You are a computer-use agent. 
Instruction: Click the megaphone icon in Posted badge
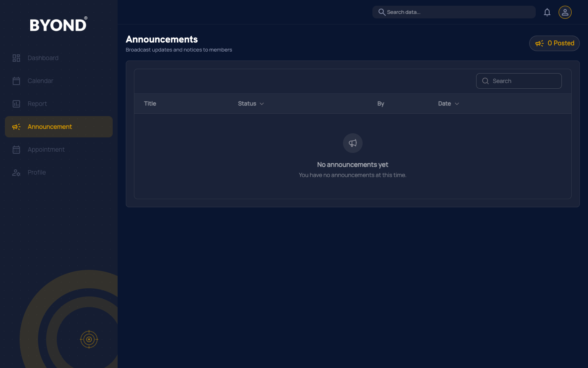click(x=539, y=43)
